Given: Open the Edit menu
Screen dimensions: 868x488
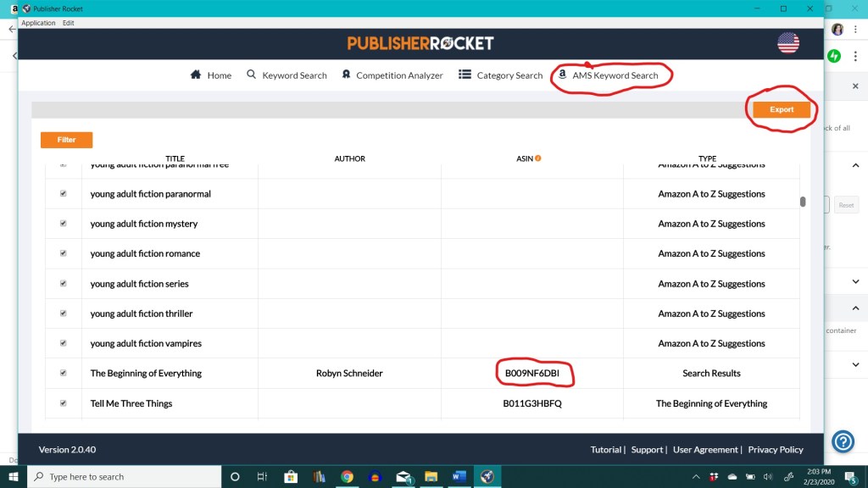Looking at the screenshot, I should (x=69, y=23).
